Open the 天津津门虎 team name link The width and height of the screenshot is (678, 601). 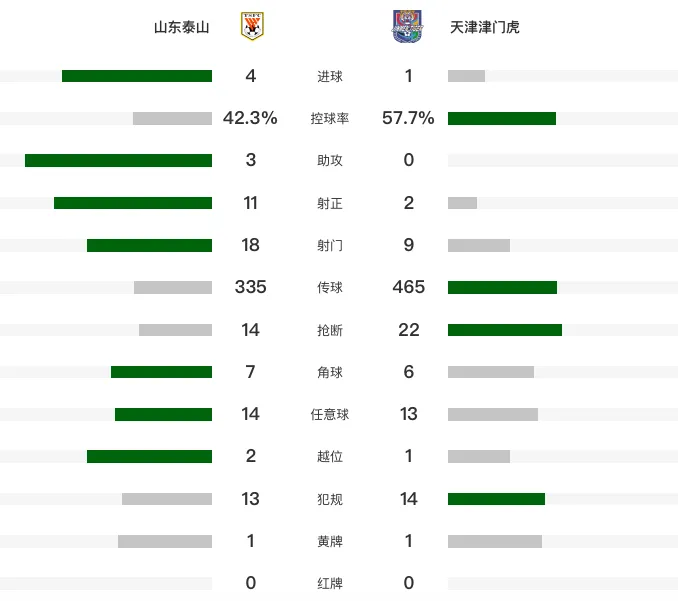tap(484, 27)
